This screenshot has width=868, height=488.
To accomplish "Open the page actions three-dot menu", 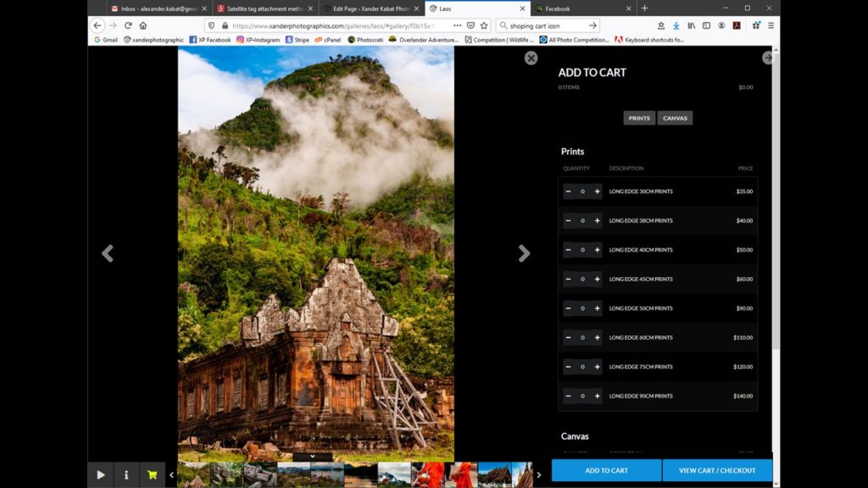I will [457, 25].
